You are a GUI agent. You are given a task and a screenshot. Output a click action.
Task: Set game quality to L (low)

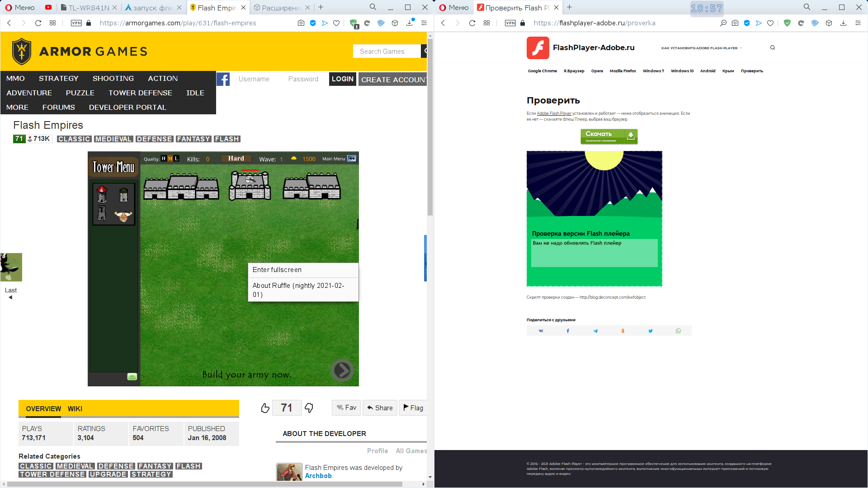pyautogui.click(x=176, y=159)
